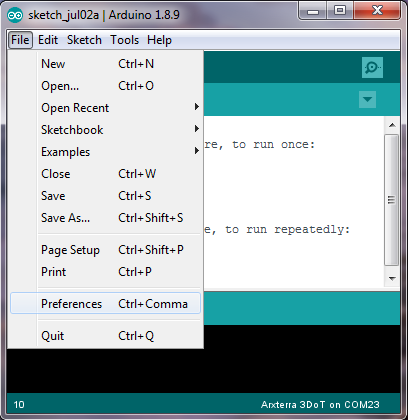Open the Help menu

tap(159, 40)
